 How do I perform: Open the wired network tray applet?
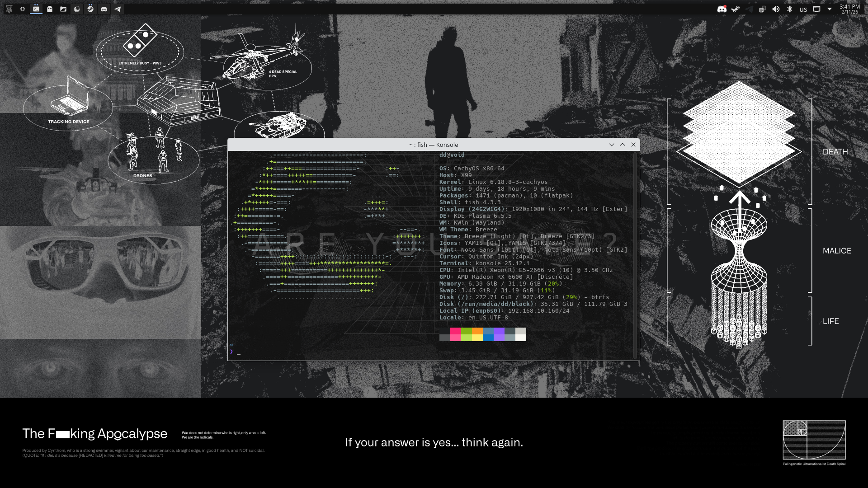click(816, 9)
